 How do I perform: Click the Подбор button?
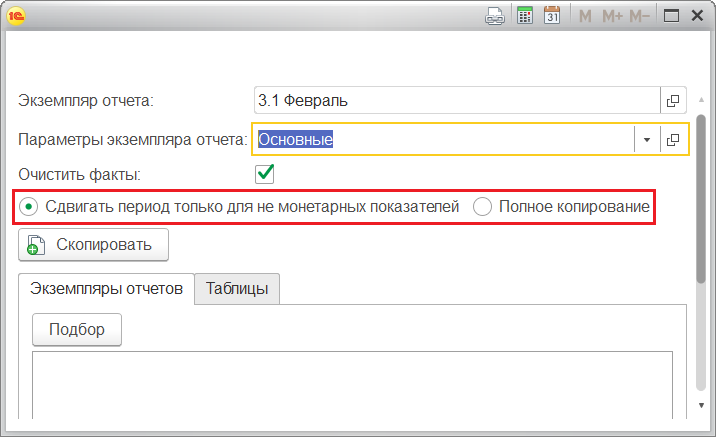(77, 330)
